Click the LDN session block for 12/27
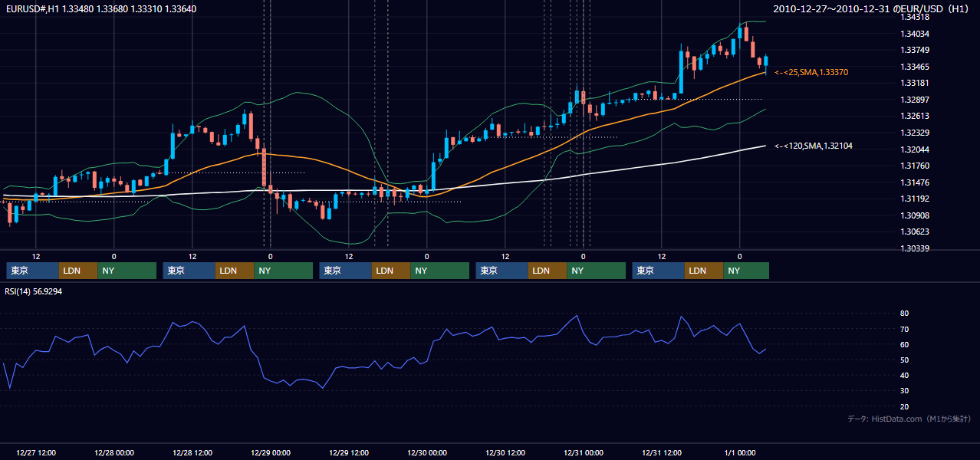 [78, 271]
